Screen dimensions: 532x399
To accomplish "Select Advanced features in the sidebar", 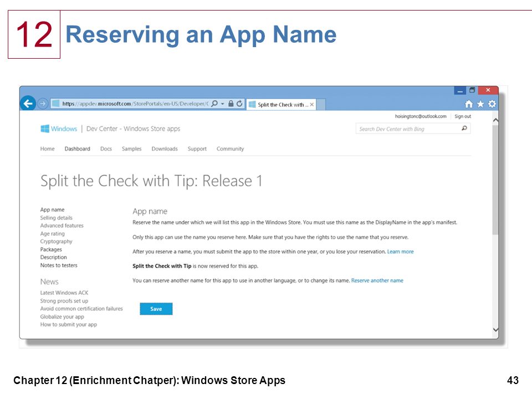I will (x=62, y=226).
